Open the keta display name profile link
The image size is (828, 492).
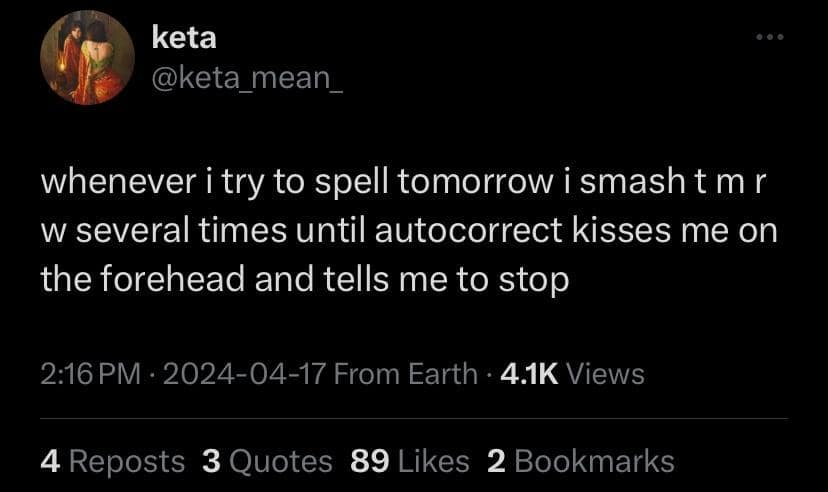pos(183,39)
